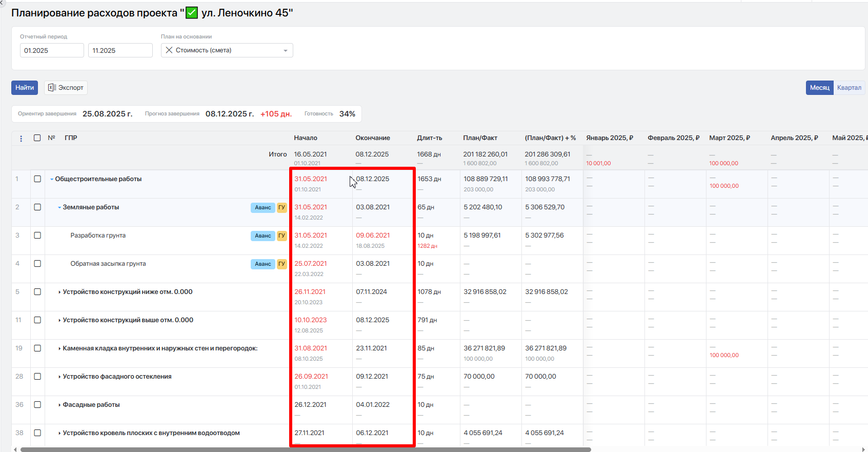Screen dimensions: 868x452
Task: Check the box for Общестроительные работы row
Action: coord(37,179)
